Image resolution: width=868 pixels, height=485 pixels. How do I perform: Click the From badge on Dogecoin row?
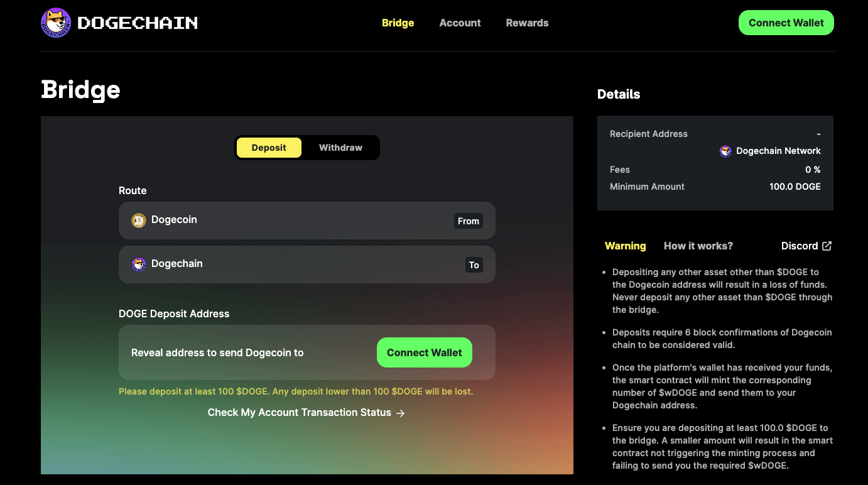(x=469, y=221)
